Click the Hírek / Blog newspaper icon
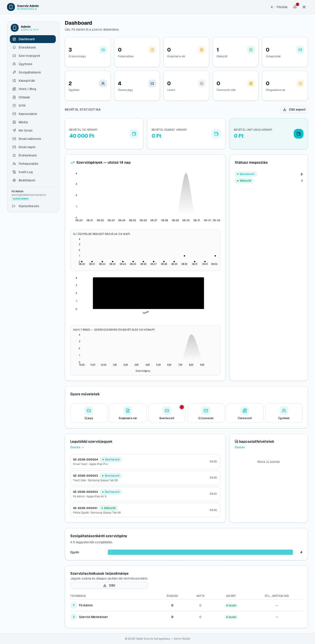The height and width of the screenshot is (644, 315). [x=14, y=89]
